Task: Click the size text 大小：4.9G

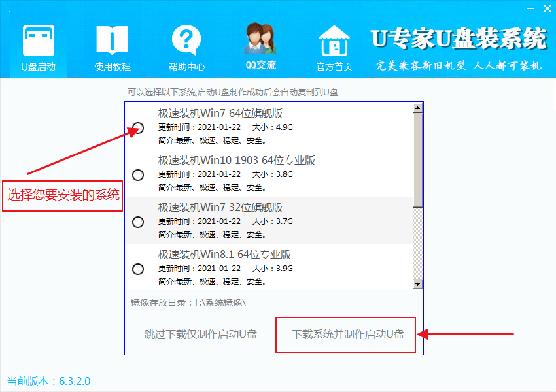Action: (x=272, y=127)
